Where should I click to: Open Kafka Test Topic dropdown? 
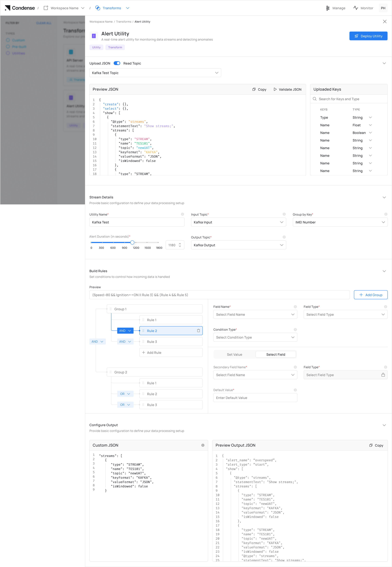coord(155,73)
